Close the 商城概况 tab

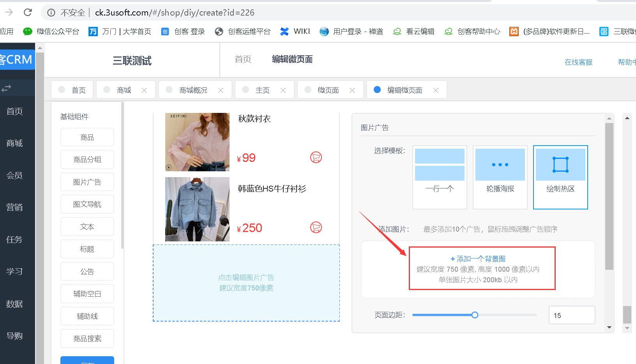pyautogui.click(x=221, y=90)
